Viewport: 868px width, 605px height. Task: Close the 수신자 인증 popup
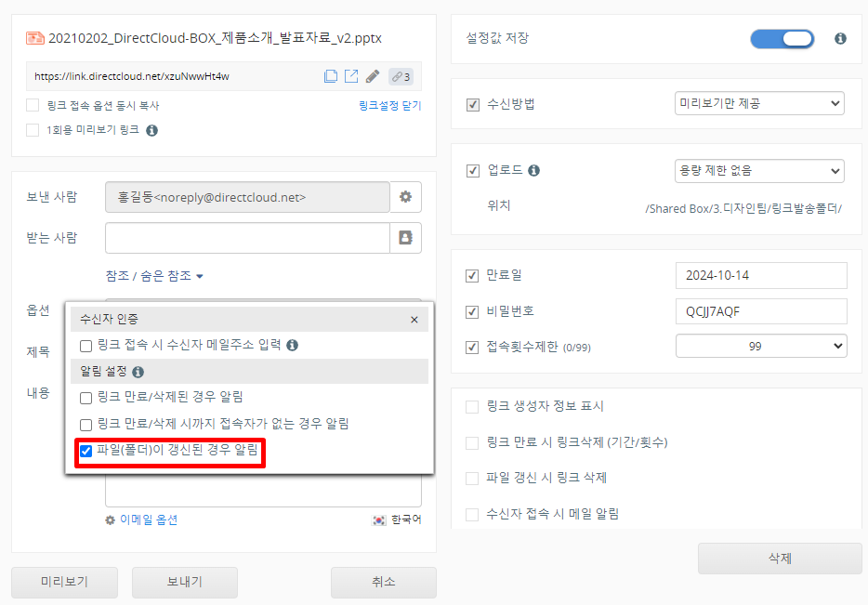coord(414,320)
